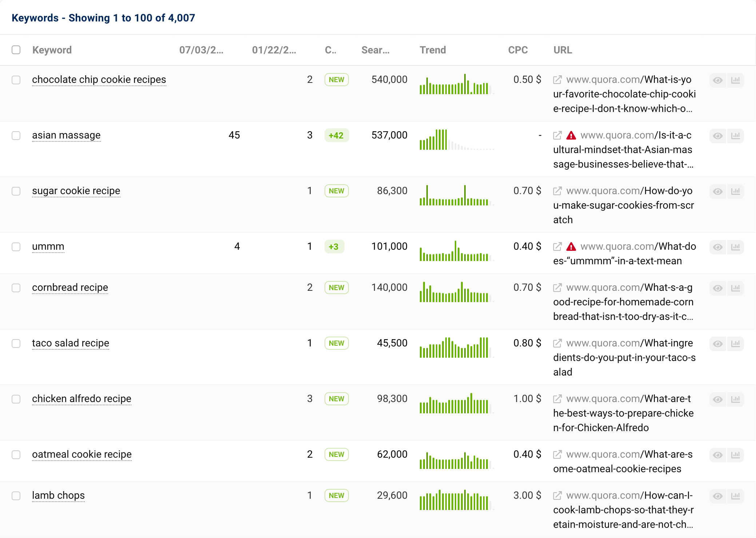Viewport: 756px width, 538px height.
Task: Open external link icon in sugar cookie recipe row
Action: [x=557, y=191]
